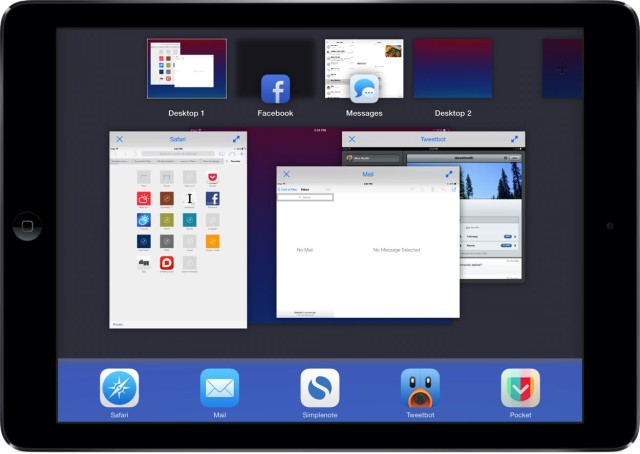Close the Tweetbot window
Viewport: 640px width, 454px height.
click(x=352, y=139)
